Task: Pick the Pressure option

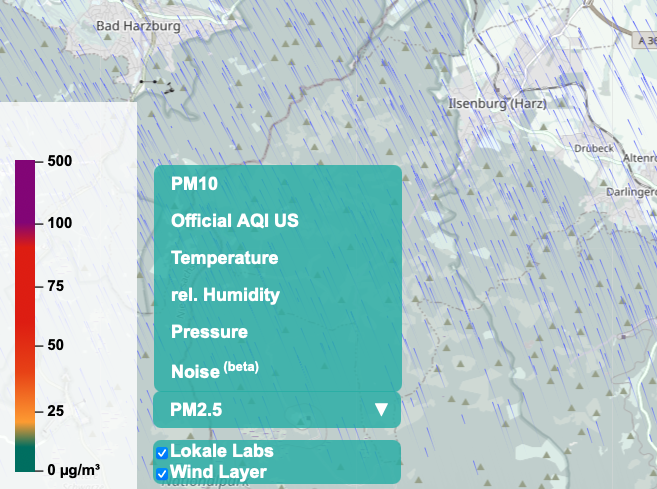Action: pyautogui.click(x=209, y=332)
